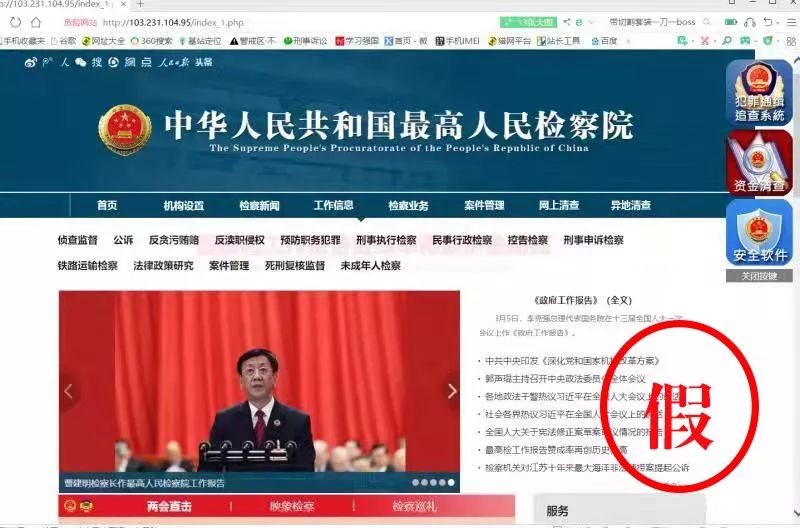This screenshot has height=528, width=800.
Task: Go to next slide with right arrow
Action: tap(451, 391)
